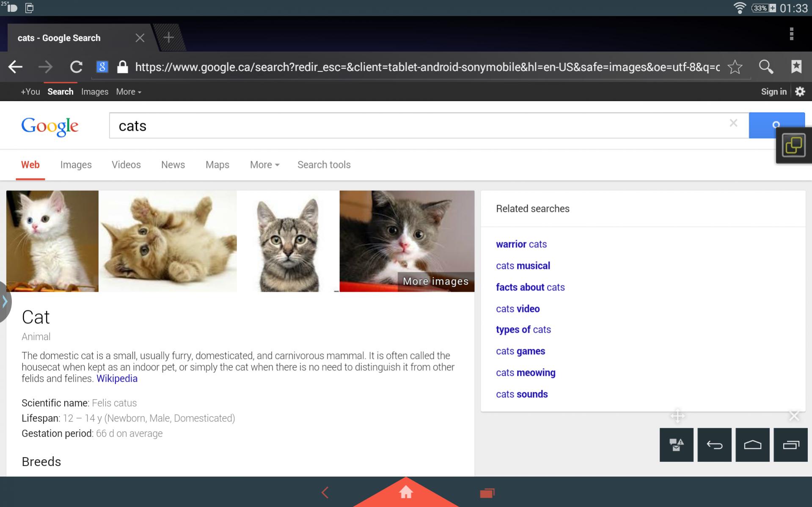The height and width of the screenshot is (507, 812).
Task: Open the tabby cat face thumbnail
Action: point(288,241)
